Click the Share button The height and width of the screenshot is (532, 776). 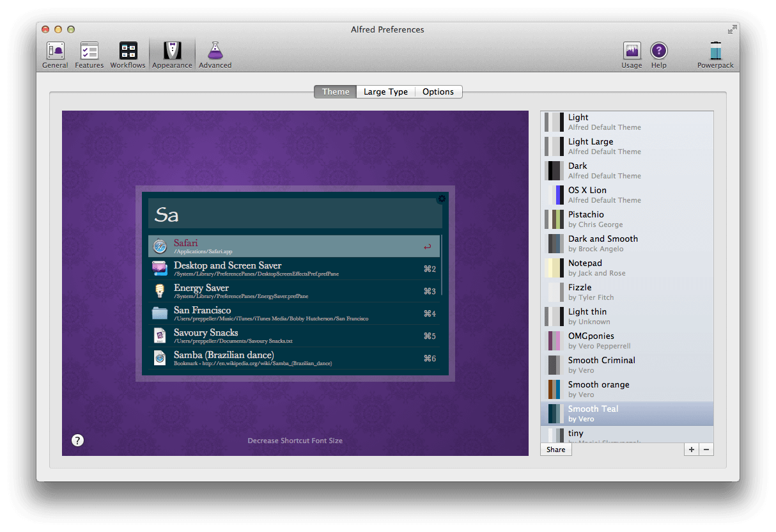coord(555,449)
